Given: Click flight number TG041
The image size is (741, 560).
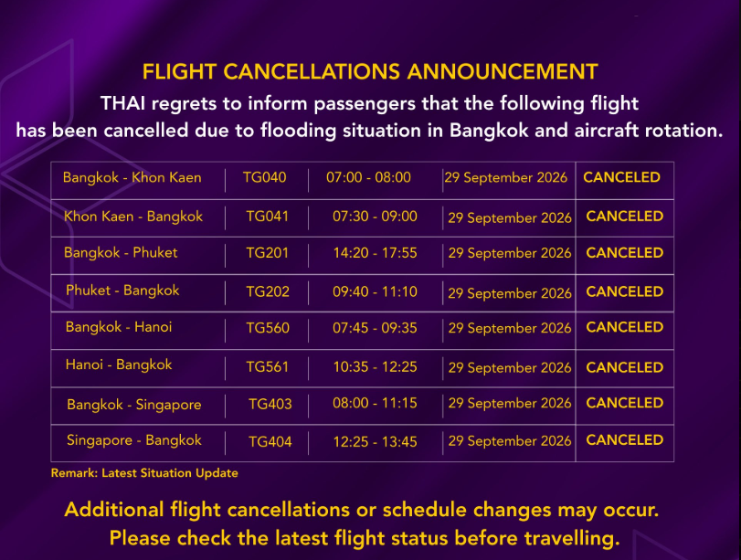Looking at the screenshot, I should pyautogui.click(x=268, y=217).
